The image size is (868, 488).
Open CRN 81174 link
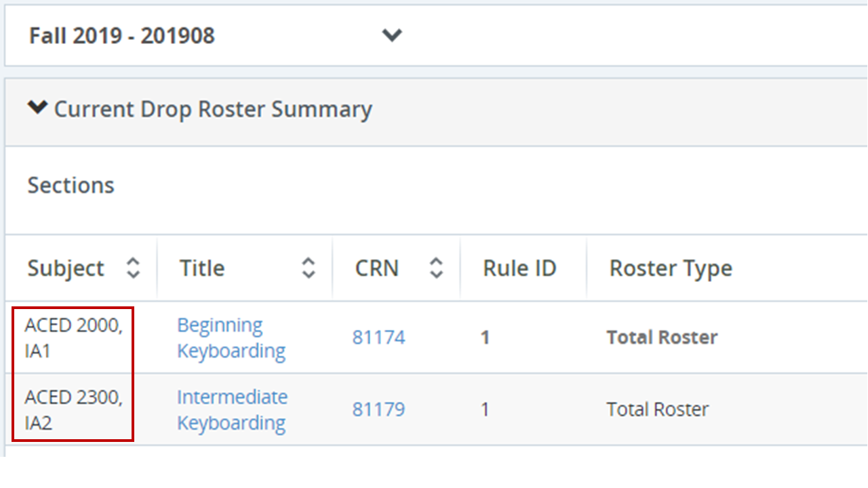(x=378, y=338)
